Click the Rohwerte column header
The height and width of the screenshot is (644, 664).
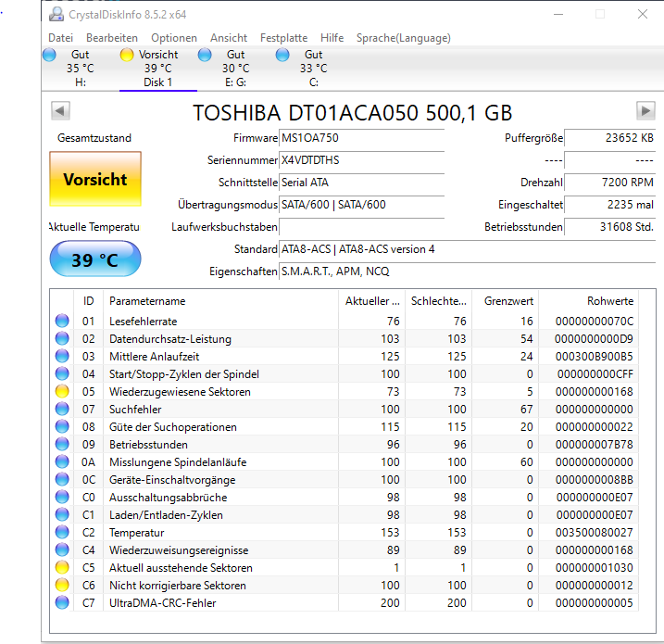coord(589,301)
